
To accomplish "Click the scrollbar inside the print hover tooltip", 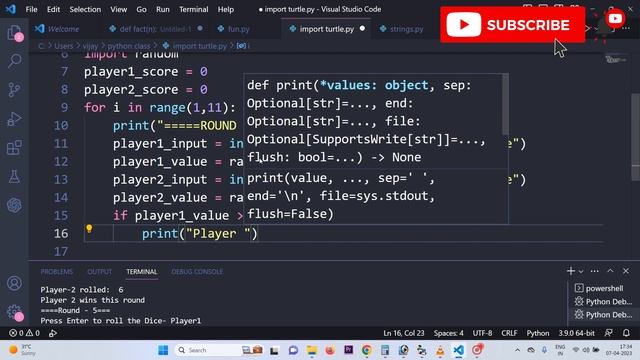I will coord(505,104).
